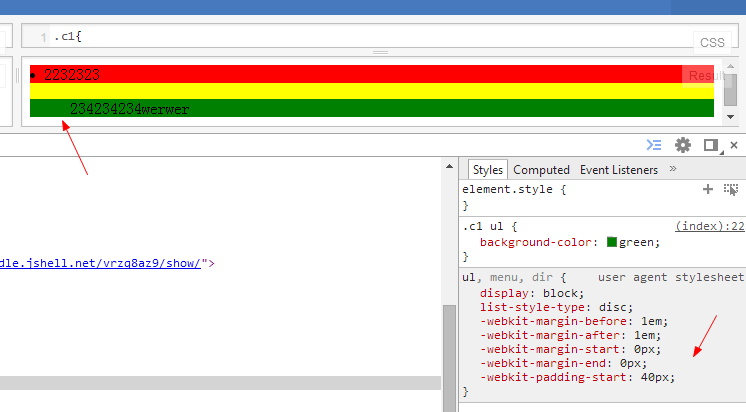Click the horizontal pane resize handle
This screenshot has height=412, width=746.
(380, 52)
